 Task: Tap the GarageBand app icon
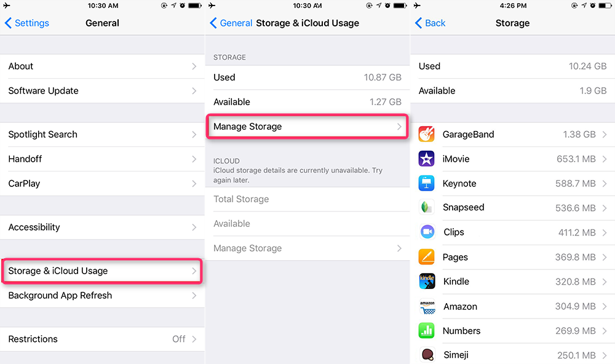427,134
